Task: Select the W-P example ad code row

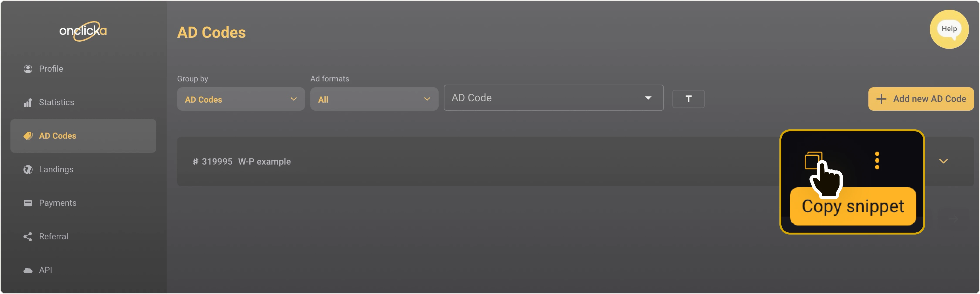Action: click(x=456, y=161)
